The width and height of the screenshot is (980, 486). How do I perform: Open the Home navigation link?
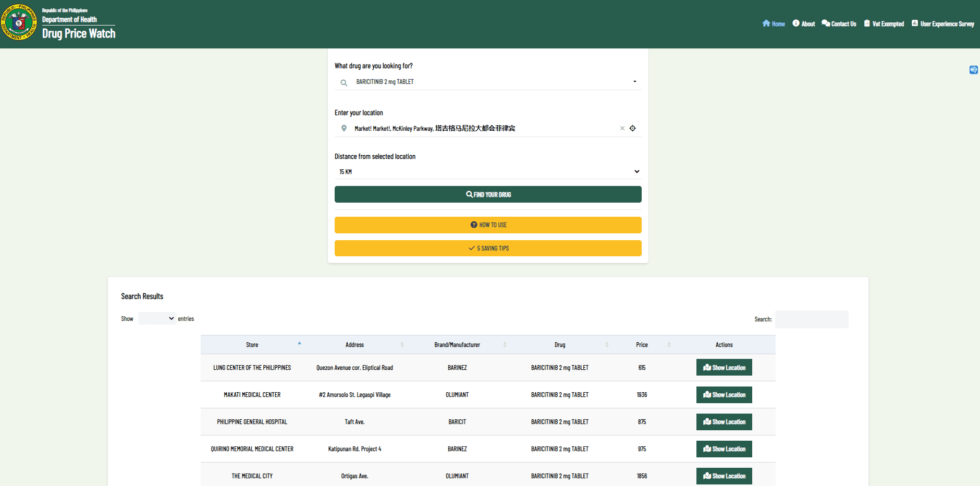coord(774,24)
